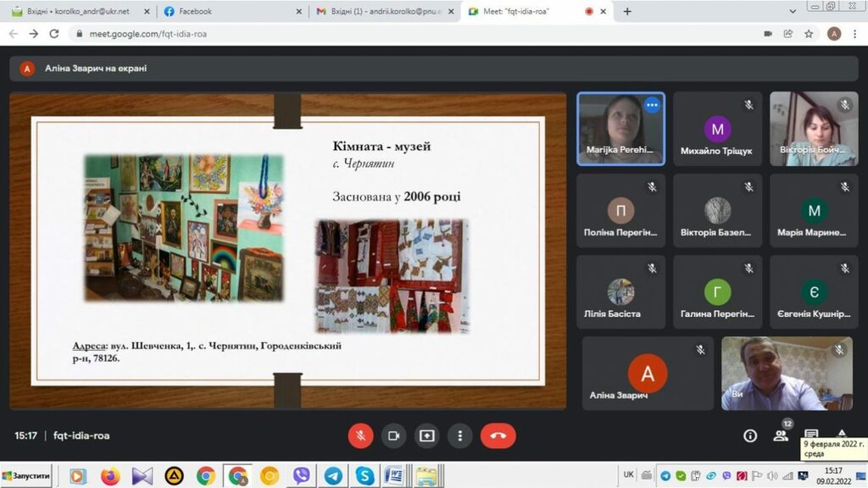The height and width of the screenshot is (488, 868).
Task: Expand the Chrome tab search chevron
Action: [x=792, y=12]
